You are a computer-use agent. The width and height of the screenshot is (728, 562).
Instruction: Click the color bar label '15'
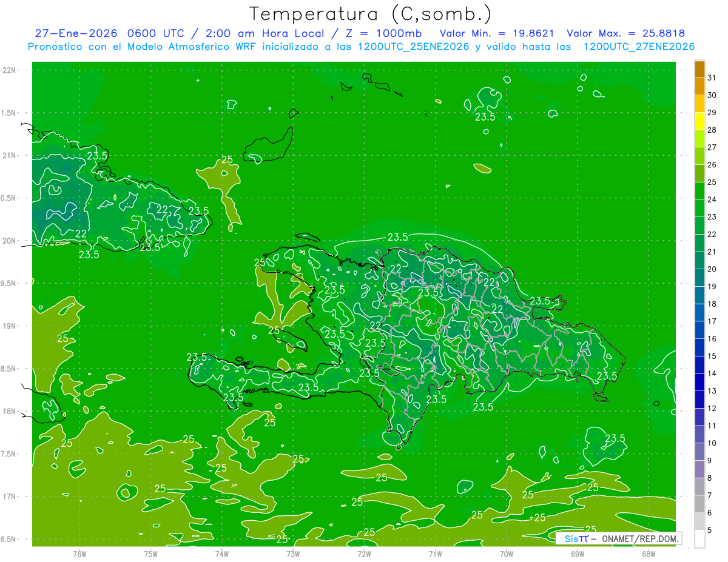(x=712, y=356)
